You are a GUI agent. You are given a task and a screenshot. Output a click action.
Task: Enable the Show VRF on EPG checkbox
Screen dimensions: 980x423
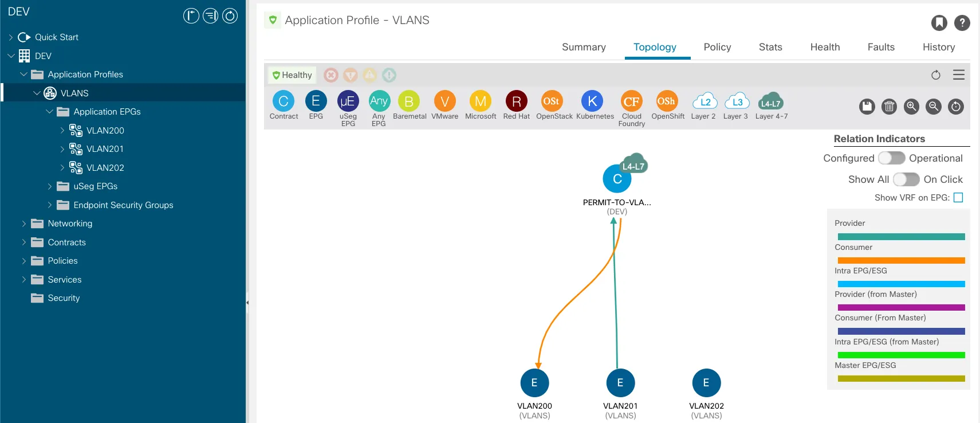click(958, 198)
